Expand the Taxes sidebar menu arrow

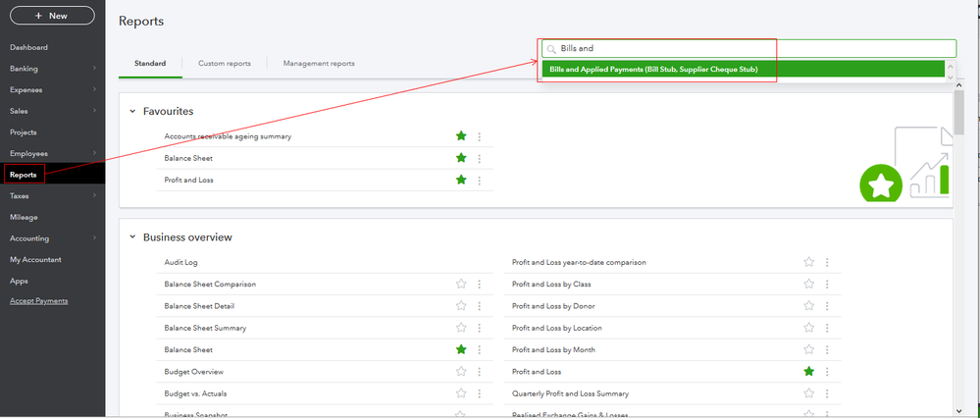(x=94, y=195)
